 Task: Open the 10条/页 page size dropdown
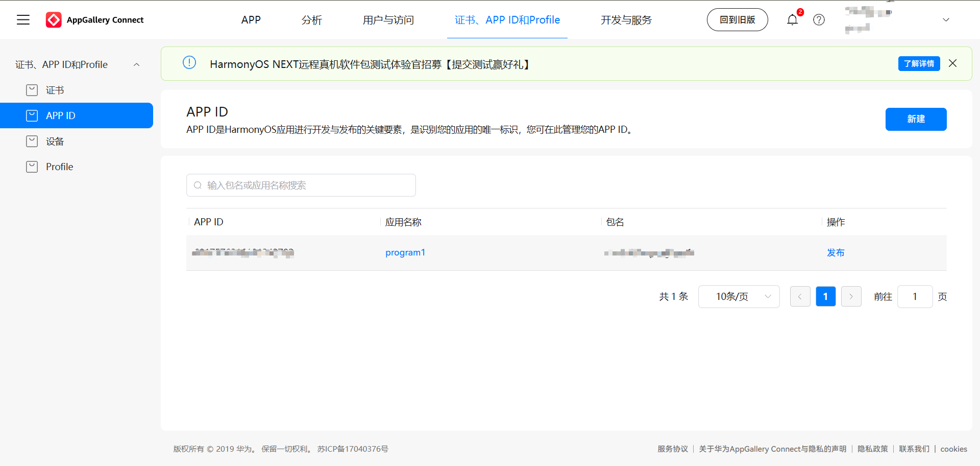(x=739, y=296)
